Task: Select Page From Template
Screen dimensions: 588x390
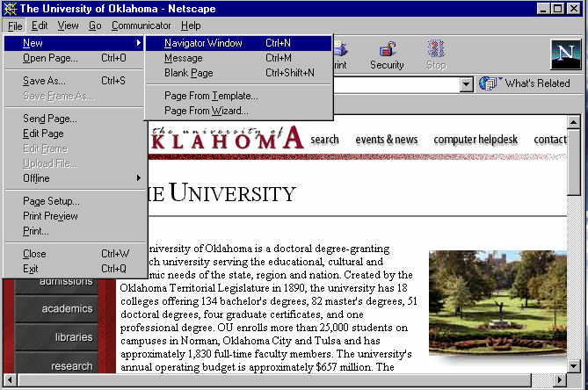Action: pyautogui.click(x=239, y=96)
